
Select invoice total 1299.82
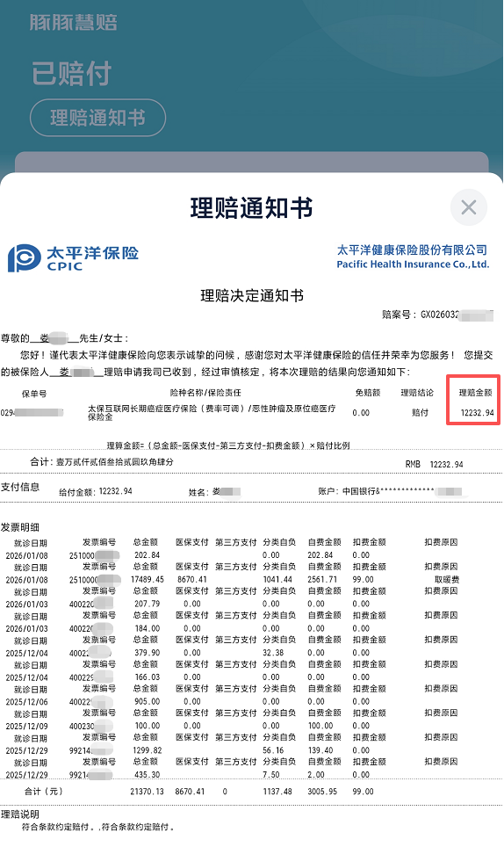click(147, 750)
